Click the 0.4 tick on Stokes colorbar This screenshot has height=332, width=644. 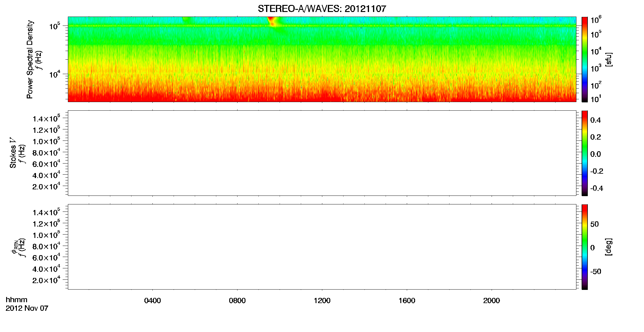[595, 120]
